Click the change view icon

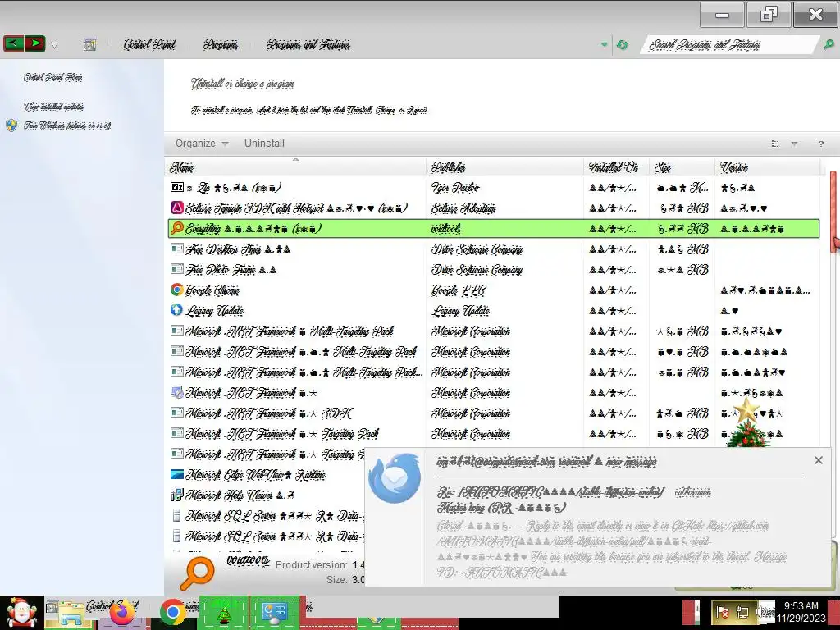tap(774, 144)
